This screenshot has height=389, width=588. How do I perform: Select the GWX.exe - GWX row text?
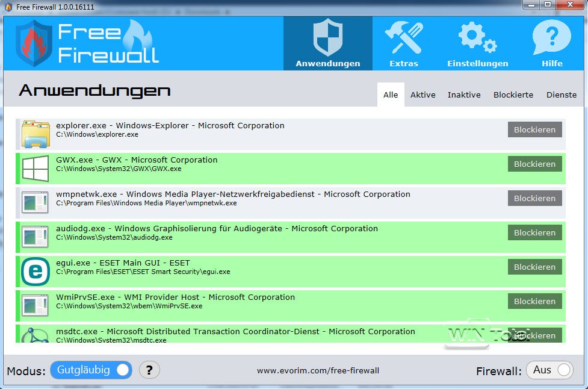(137, 160)
